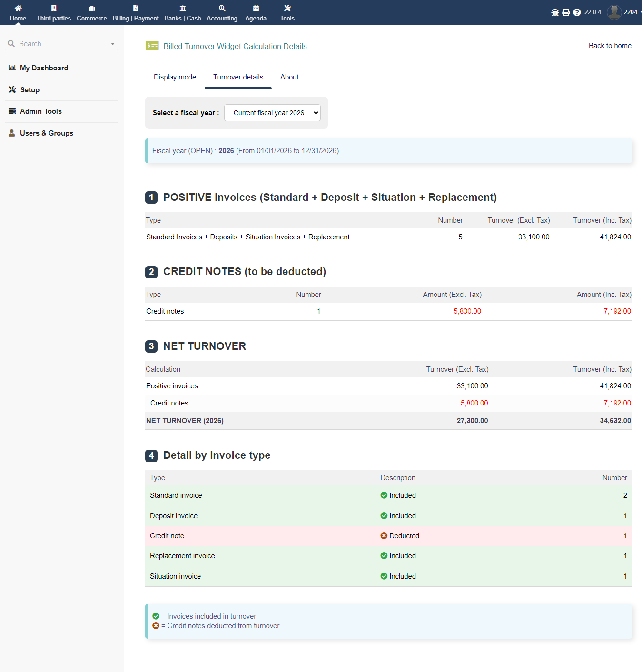Open Banks | Cash module

tap(183, 13)
